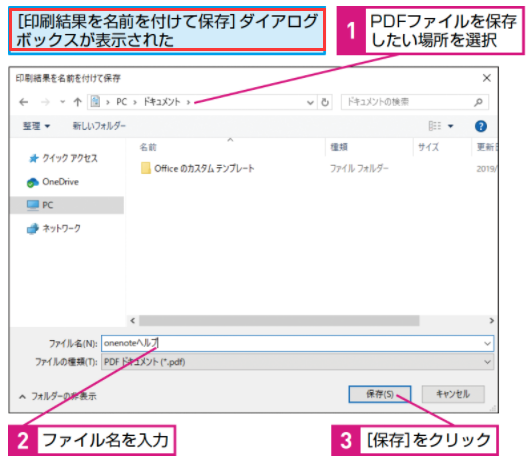531x463 pixels.
Task: Close the 印刷結果を名前を付けて保存 dialog
Action: coord(487,78)
